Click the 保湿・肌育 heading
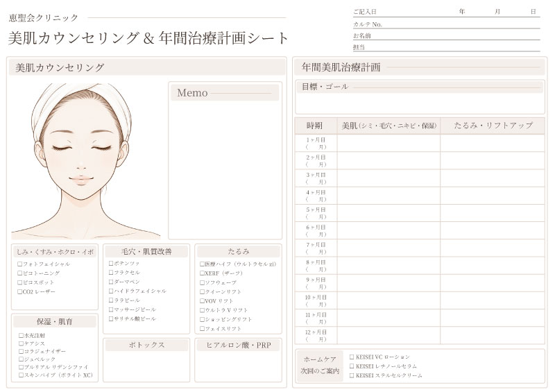 (x=55, y=321)
